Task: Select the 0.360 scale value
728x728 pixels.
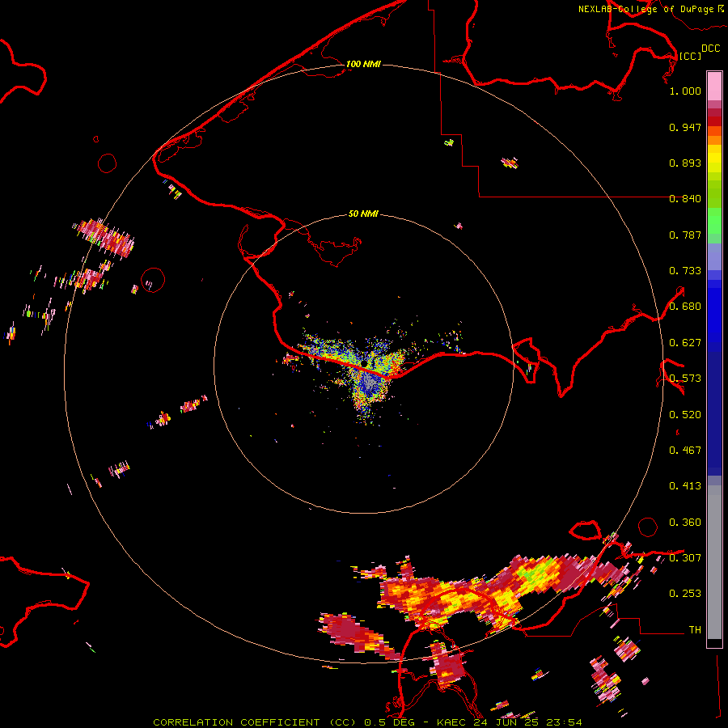Action: [x=685, y=523]
